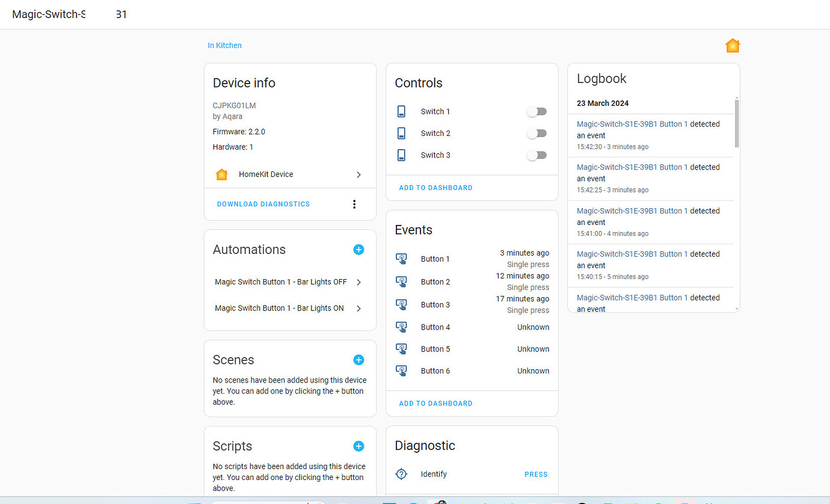
Task: Toggle Switch 2 on
Action: tap(536, 133)
